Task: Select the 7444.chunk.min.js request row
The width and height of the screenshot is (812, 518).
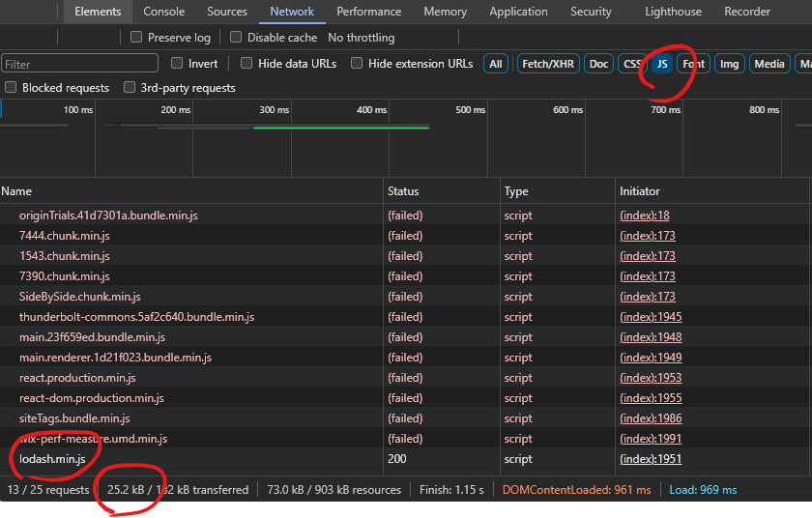Action: tap(404, 236)
